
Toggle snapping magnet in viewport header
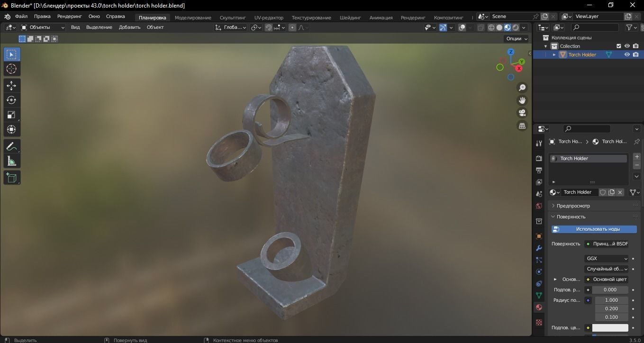point(269,27)
